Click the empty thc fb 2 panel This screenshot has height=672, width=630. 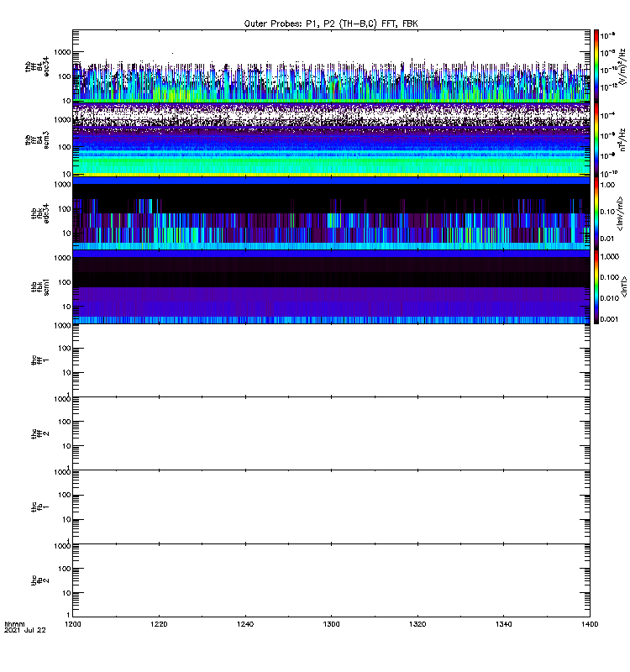coord(331,580)
